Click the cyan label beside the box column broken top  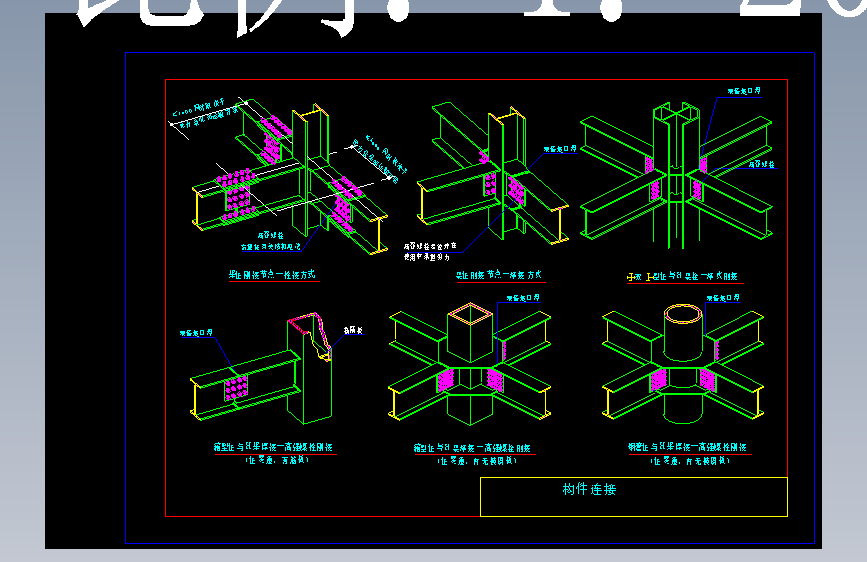(x=353, y=330)
